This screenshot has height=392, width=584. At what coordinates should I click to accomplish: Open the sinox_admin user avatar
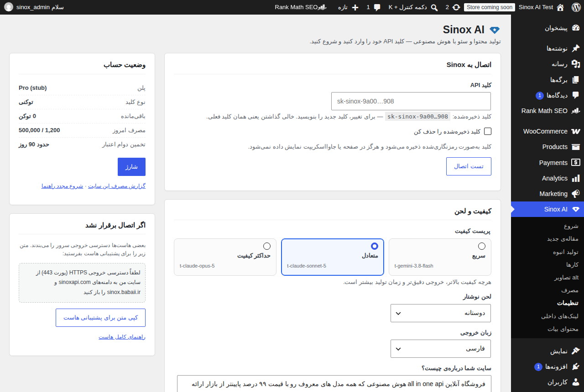[x=9, y=7]
